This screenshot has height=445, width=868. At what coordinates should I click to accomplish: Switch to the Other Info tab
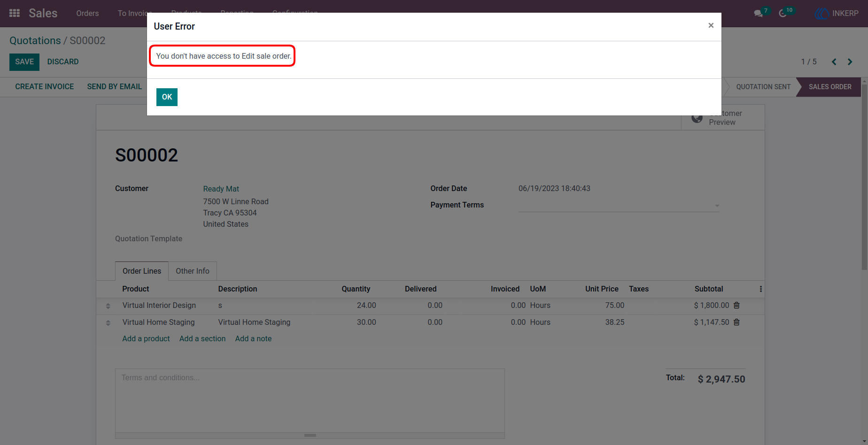coord(193,271)
